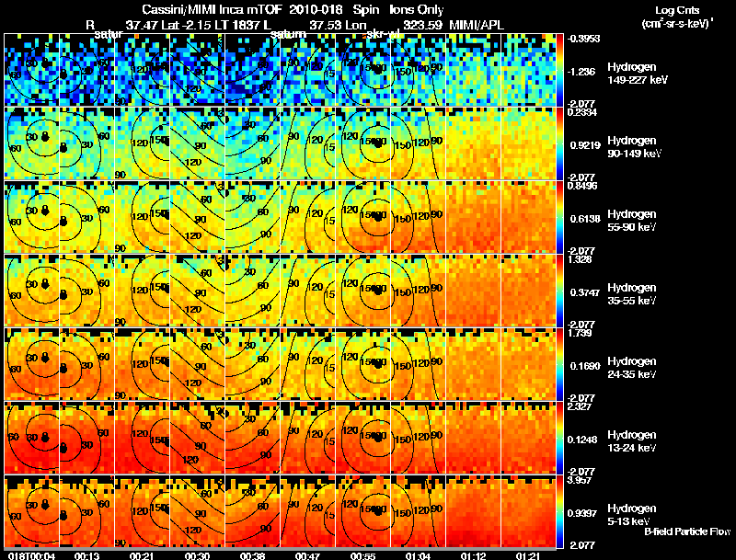Click the color bar beside Hydrogen 55-90 keV
736x560 pixels.
pos(559,218)
